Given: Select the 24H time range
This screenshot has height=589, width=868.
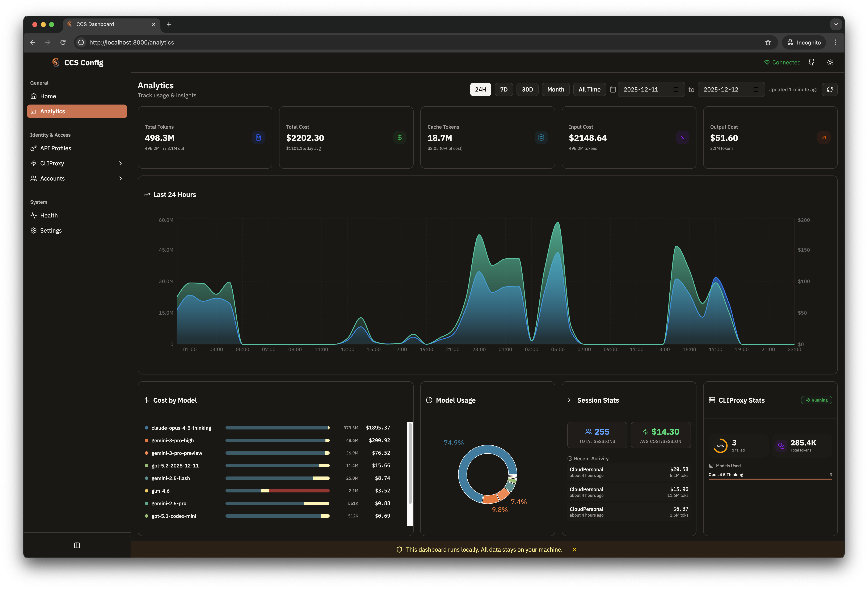Looking at the screenshot, I should click(480, 90).
